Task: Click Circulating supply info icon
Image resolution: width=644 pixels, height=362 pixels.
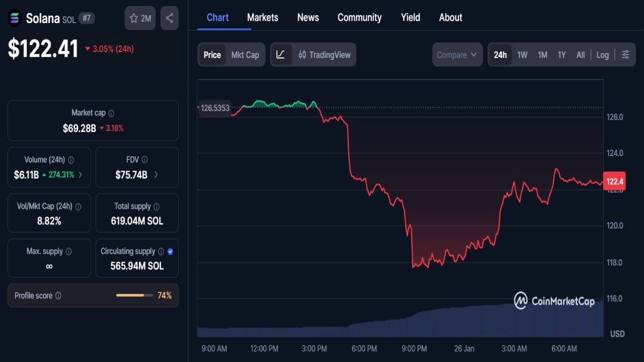Action: [160, 252]
